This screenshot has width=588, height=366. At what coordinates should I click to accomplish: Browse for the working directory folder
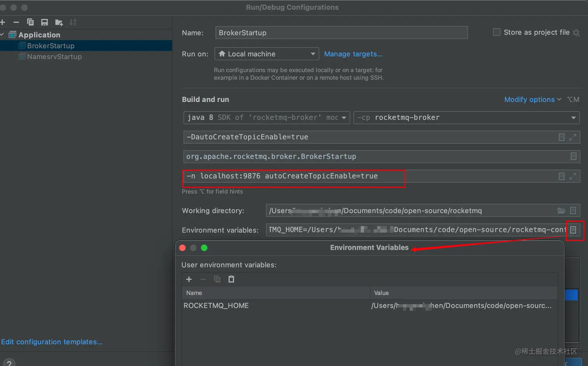click(561, 211)
